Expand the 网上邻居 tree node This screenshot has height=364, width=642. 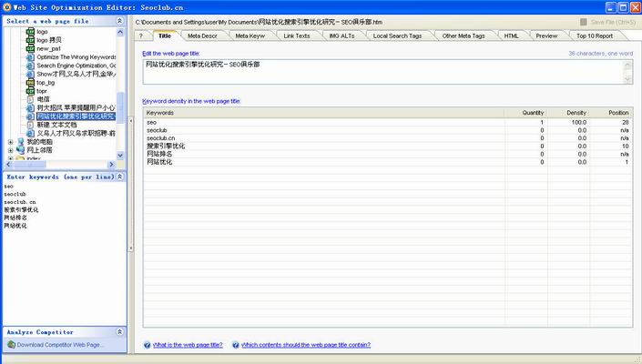[x=11, y=150]
